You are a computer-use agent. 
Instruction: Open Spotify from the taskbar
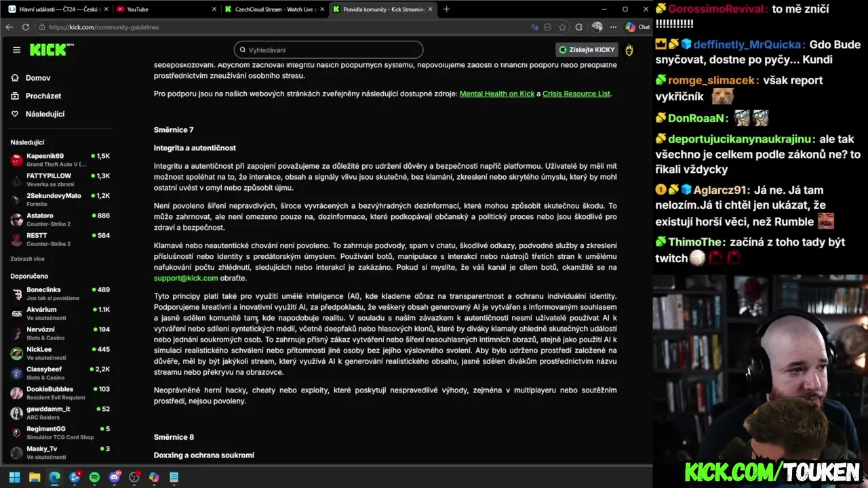point(94,477)
